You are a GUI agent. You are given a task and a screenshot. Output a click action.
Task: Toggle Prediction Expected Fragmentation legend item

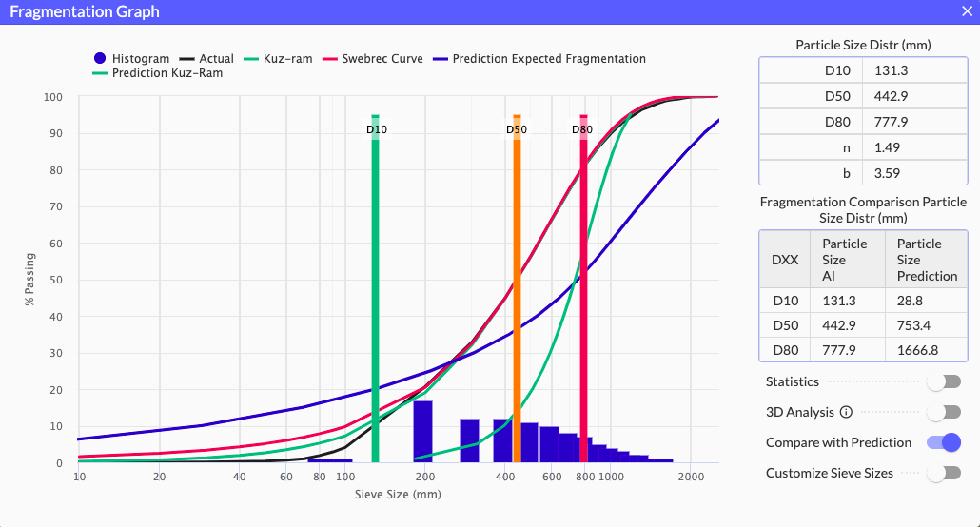[x=539, y=59]
